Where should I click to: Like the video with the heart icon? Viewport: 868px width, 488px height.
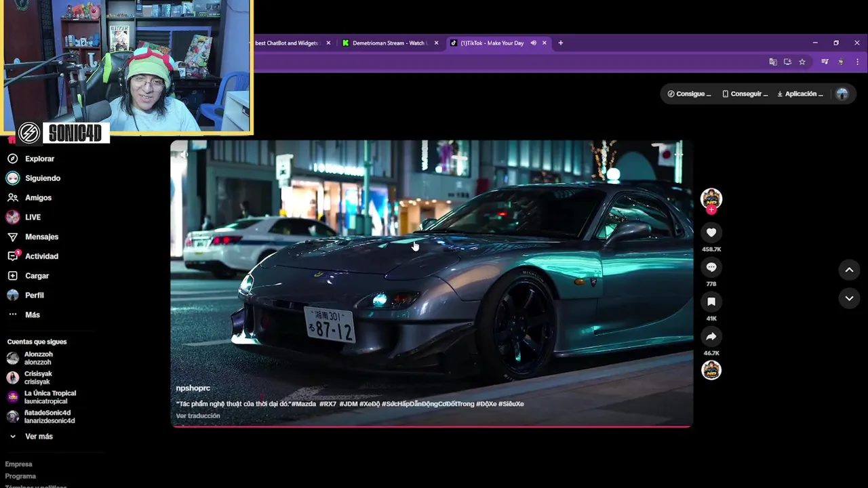tap(711, 232)
